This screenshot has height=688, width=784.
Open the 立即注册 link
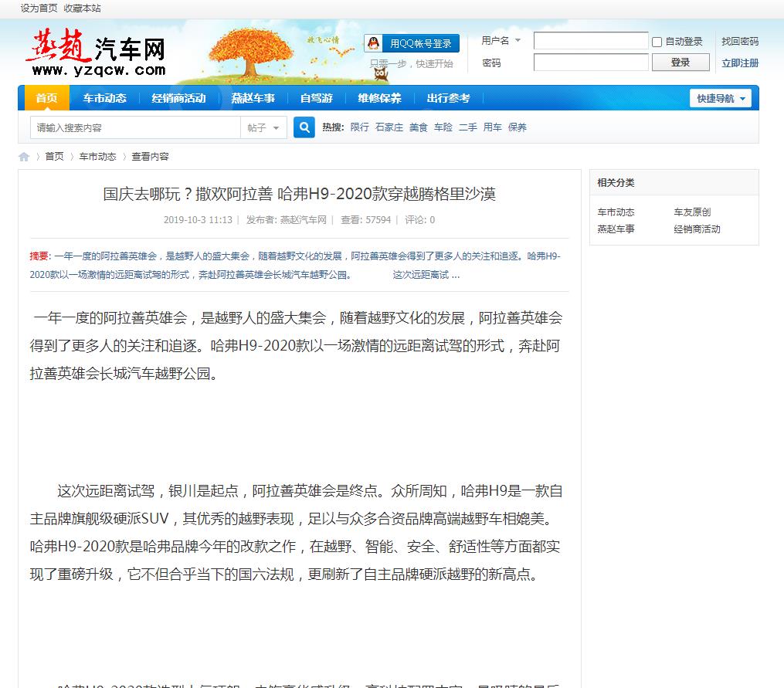[740, 63]
